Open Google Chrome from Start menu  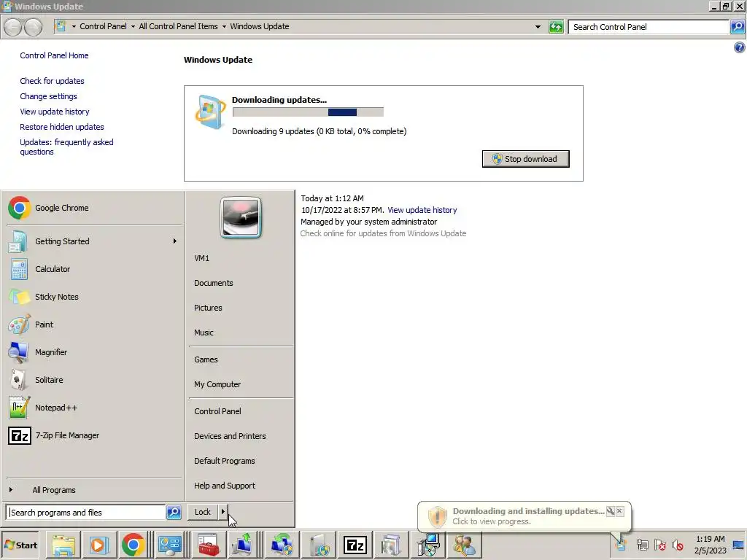point(93,208)
